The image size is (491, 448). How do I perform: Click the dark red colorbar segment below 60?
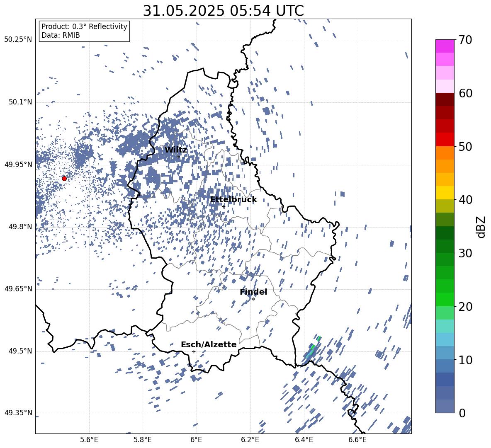point(445,99)
